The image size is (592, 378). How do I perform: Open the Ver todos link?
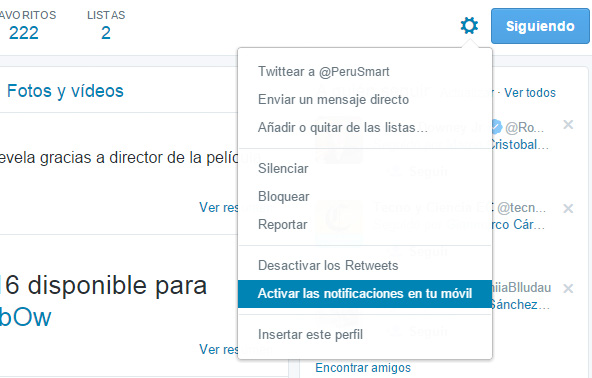(530, 93)
